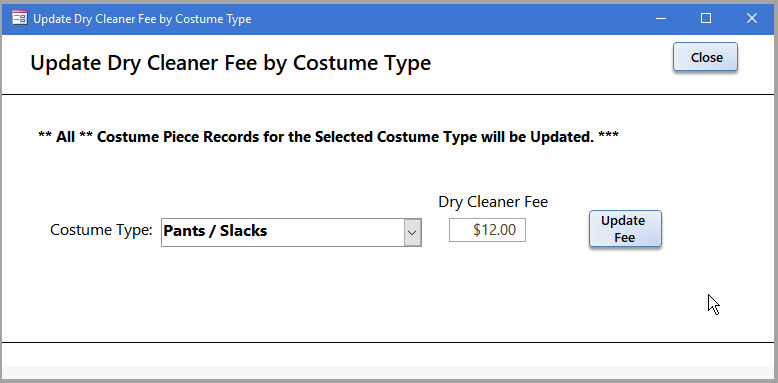This screenshot has height=383, width=778.
Task: Click the header divider line under the heading
Action: [389, 94]
